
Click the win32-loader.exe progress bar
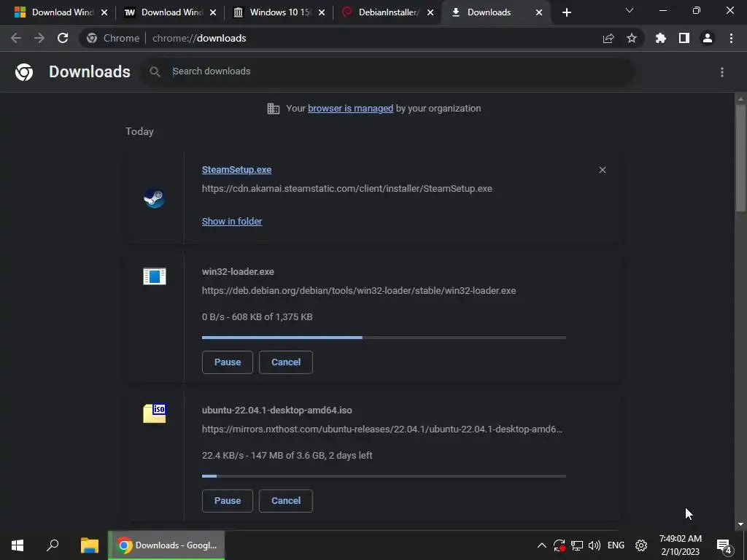click(x=384, y=338)
